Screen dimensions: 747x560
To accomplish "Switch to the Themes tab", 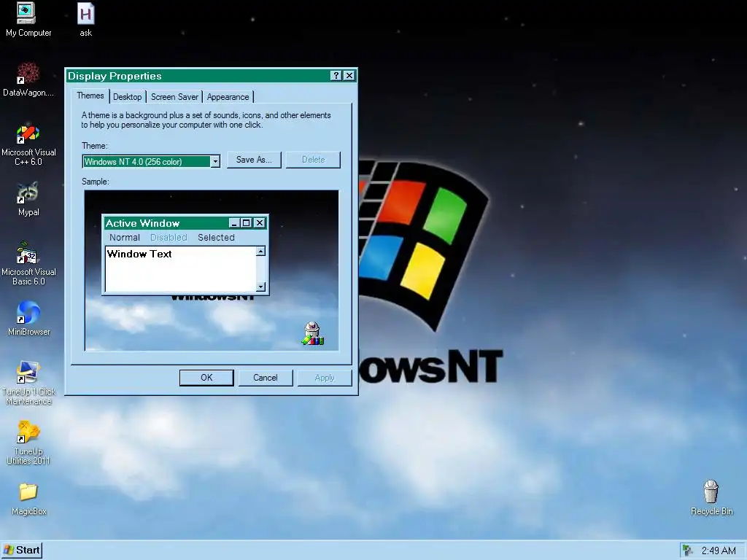I will pos(90,96).
